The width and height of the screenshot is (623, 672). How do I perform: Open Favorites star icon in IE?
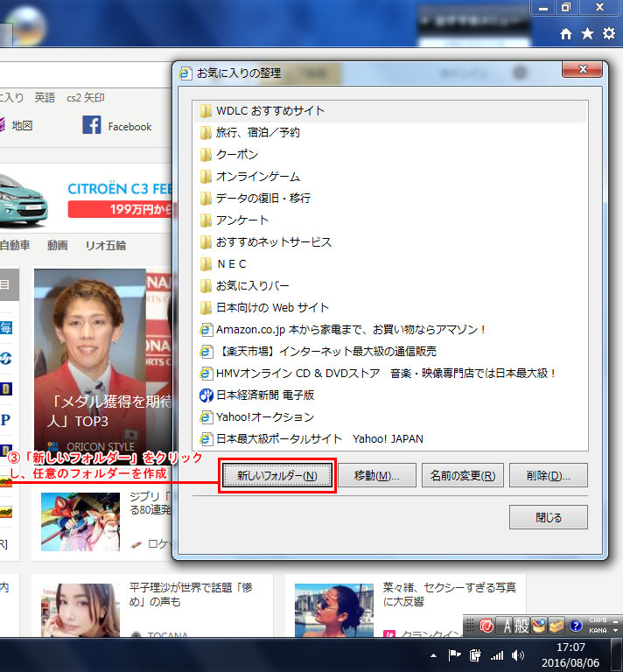click(x=587, y=33)
